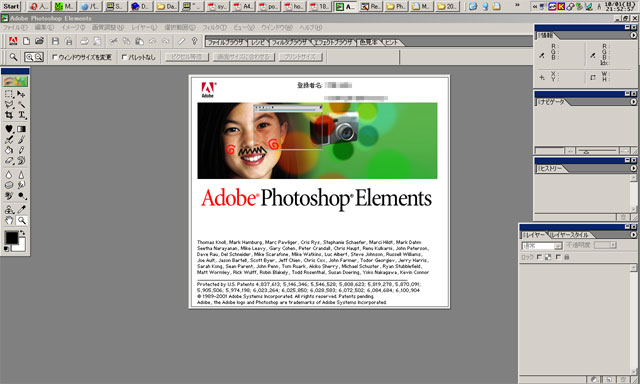The width and height of the screenshot is (640, 384).
Task: Click the プリントサイズ button
Action: 301,57
